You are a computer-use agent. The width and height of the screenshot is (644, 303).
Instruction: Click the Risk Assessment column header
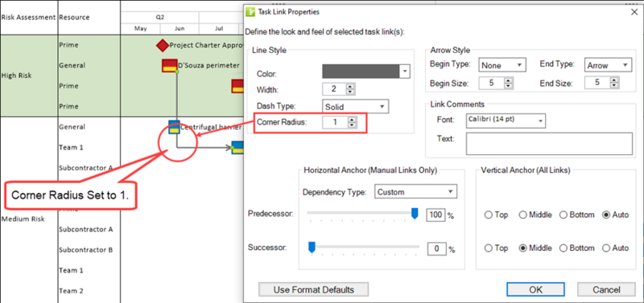pyautogui.click(x=28, y=17)
